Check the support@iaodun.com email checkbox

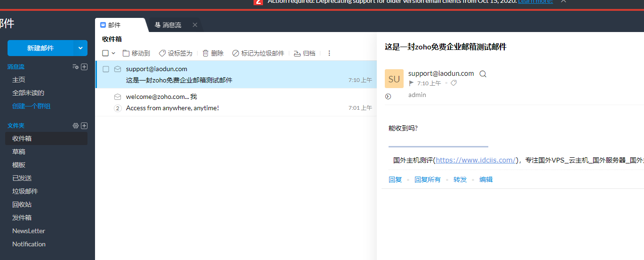coord(106,69)
